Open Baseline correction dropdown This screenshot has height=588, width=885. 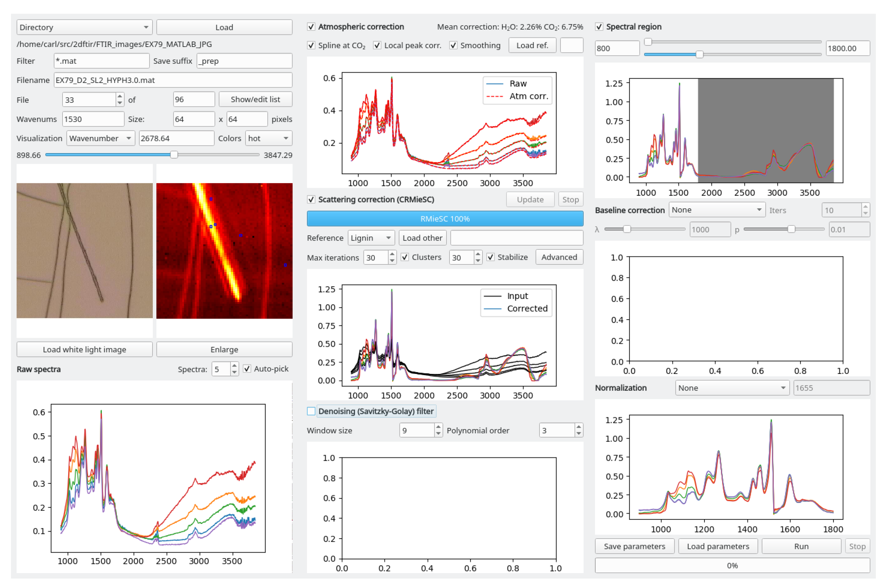click(x=717, y=210)
